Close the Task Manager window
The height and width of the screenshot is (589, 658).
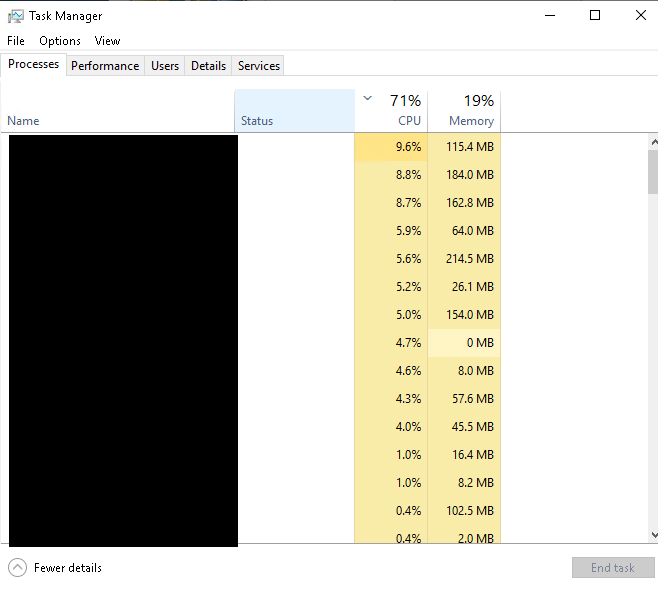click(641, 16)
